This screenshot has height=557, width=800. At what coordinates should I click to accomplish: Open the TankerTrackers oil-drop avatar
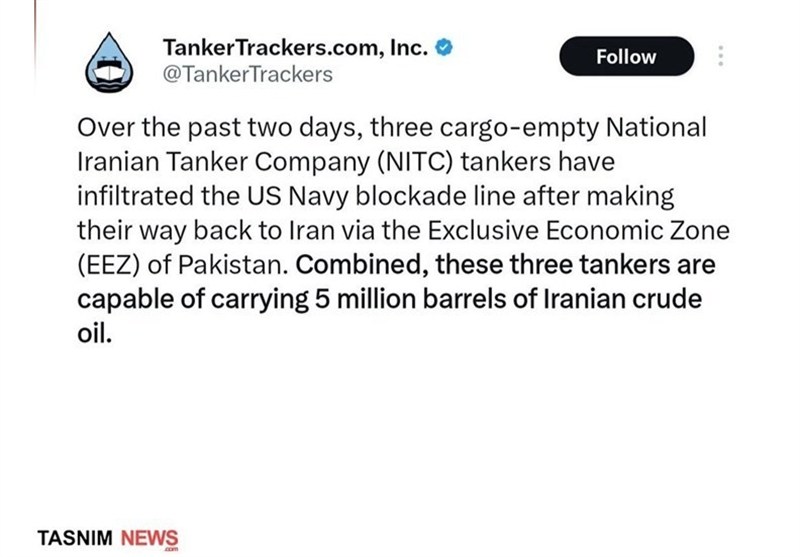(x=109, y=63)
